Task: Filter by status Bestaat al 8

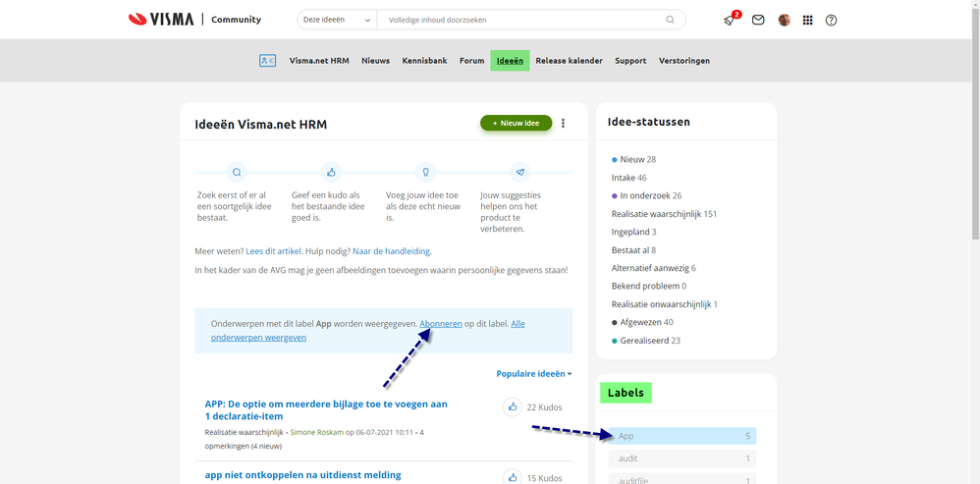Action: pyautogui.click(x=633, y=249)
